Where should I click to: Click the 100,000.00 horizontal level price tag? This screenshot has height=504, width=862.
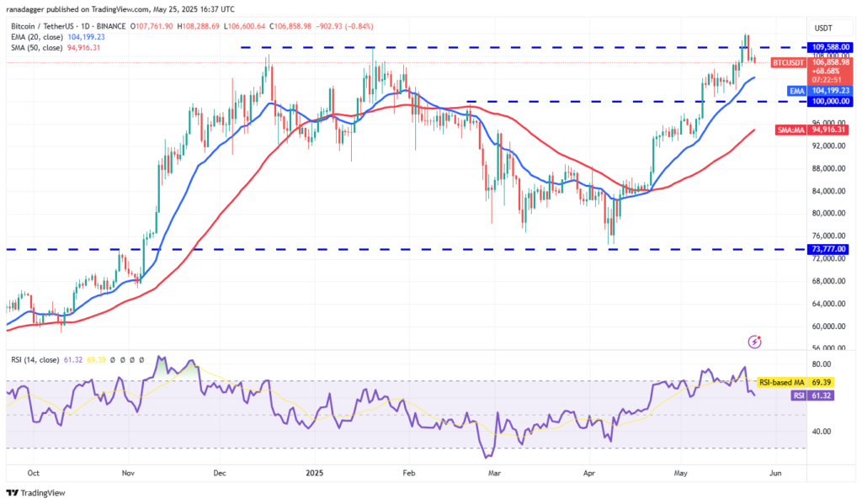click(x=827, y=101)
